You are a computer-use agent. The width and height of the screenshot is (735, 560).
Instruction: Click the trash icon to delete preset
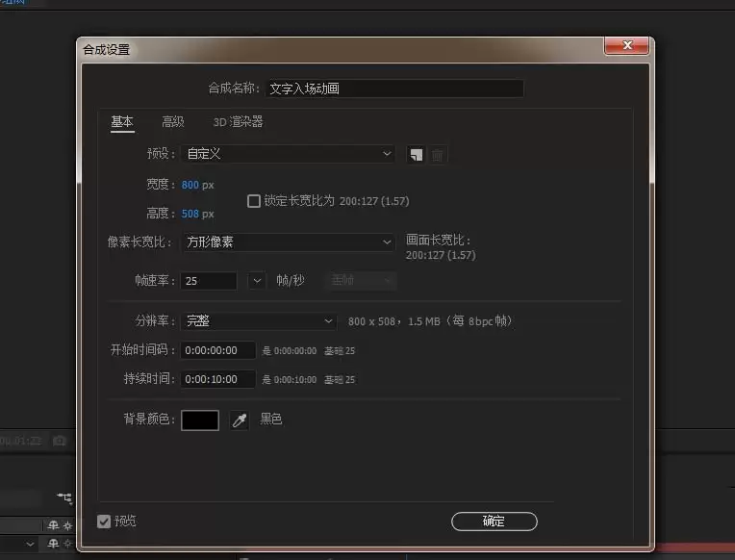(437, 154)
